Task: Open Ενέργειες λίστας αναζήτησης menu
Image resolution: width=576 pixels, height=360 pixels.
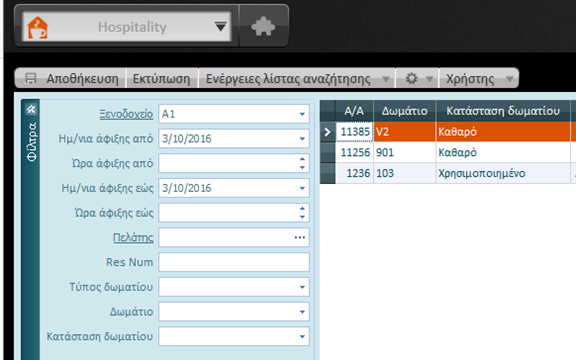Action: [288, 78]
